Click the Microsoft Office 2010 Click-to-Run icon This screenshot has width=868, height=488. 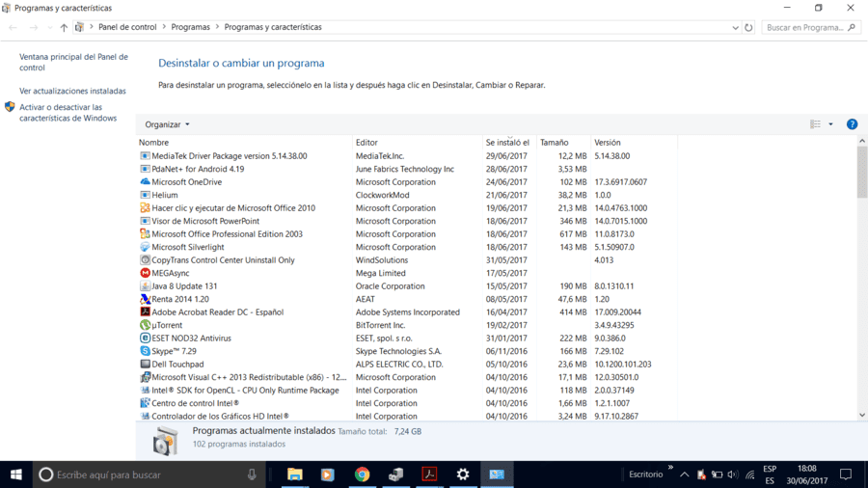pos(145,208)
